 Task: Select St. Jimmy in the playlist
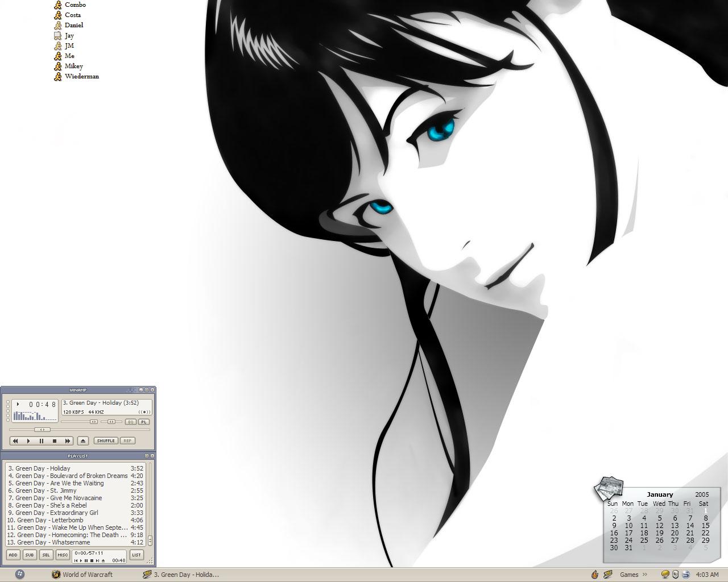76,491
